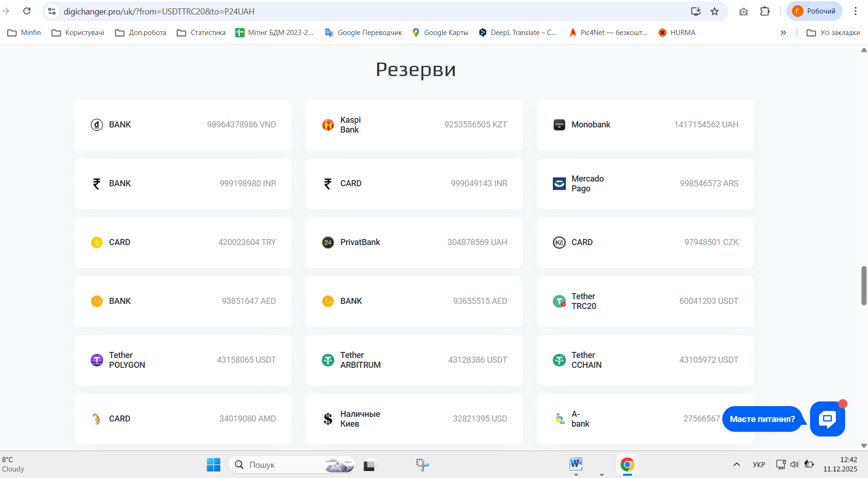Install app icon in address bar
This screenshot has width=868, height=478.
click(696, 11)
